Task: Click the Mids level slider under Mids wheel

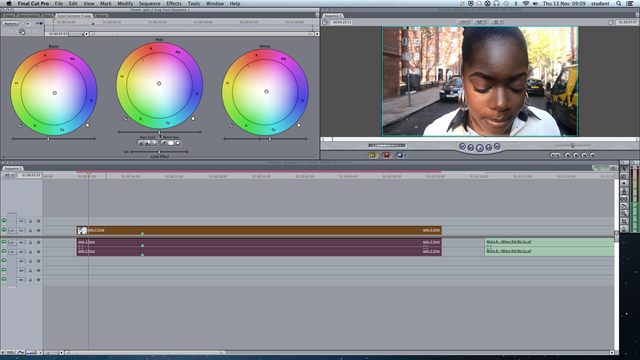Action: (159, 132)
